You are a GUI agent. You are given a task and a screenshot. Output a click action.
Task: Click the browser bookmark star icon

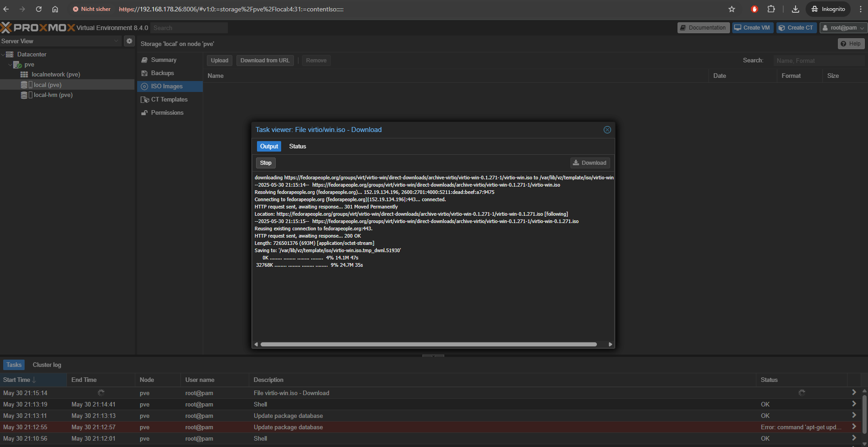732,9
